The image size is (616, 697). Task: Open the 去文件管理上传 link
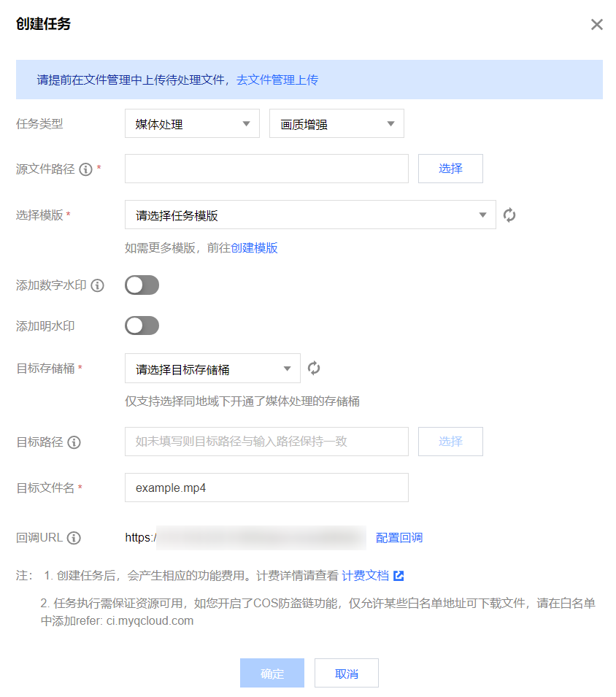click(277, 80)
